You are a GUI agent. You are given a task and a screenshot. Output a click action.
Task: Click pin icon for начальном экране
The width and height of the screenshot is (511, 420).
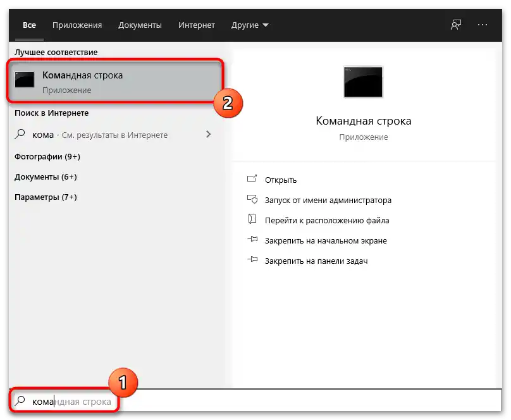[x=252, y=240]
